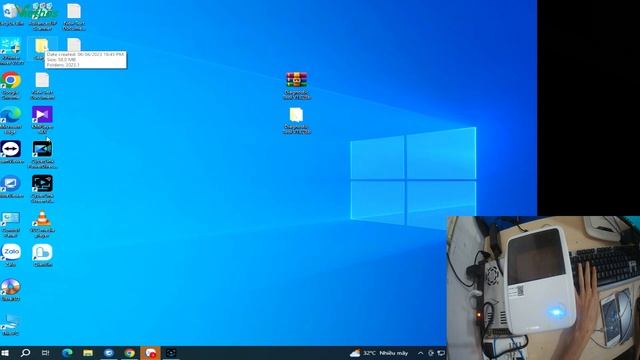Launch the TeamViewer desktop shortcut
The image size is (640, 360).
coord(11,152)
